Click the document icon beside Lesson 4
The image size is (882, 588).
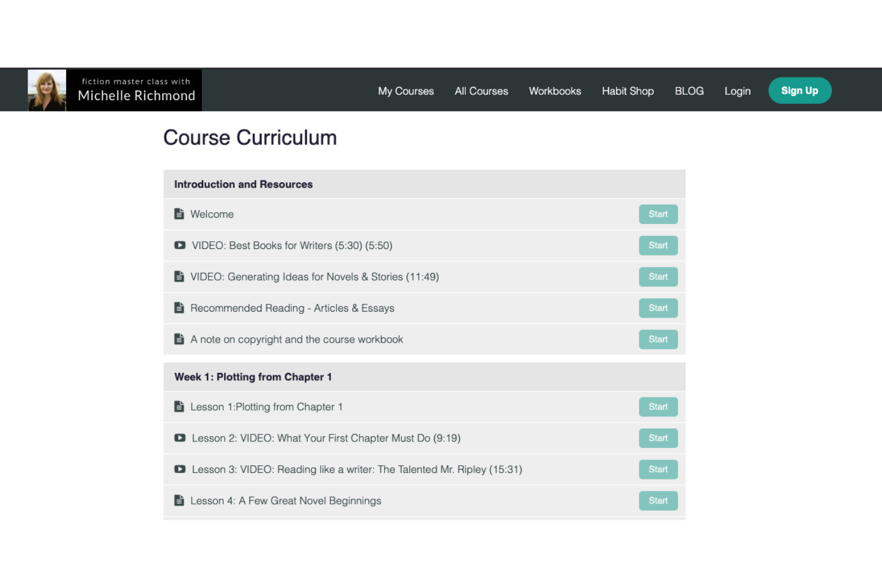179,500
